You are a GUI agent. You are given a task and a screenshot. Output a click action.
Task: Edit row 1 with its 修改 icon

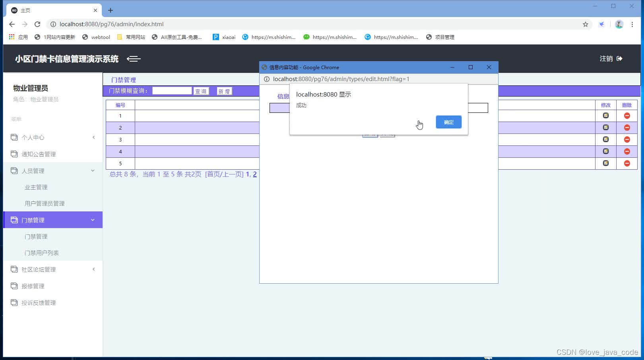click(606, 116)
